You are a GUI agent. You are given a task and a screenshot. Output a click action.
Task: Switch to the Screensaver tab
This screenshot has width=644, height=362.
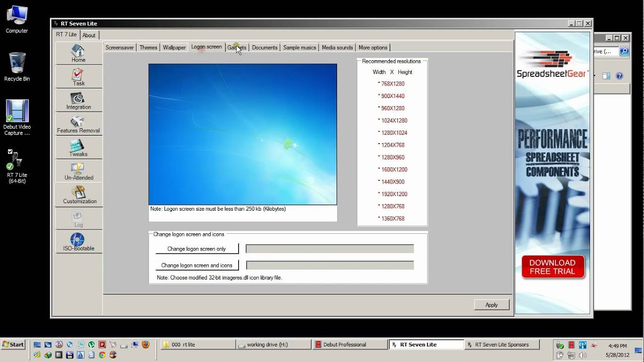tap(120, 48)
